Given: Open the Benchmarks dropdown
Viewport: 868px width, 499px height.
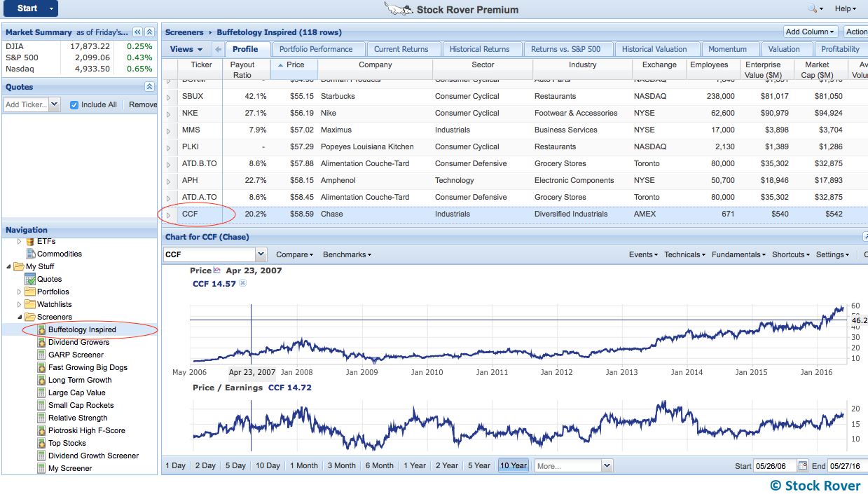Looking at the screenshot, I should [347, 254].
